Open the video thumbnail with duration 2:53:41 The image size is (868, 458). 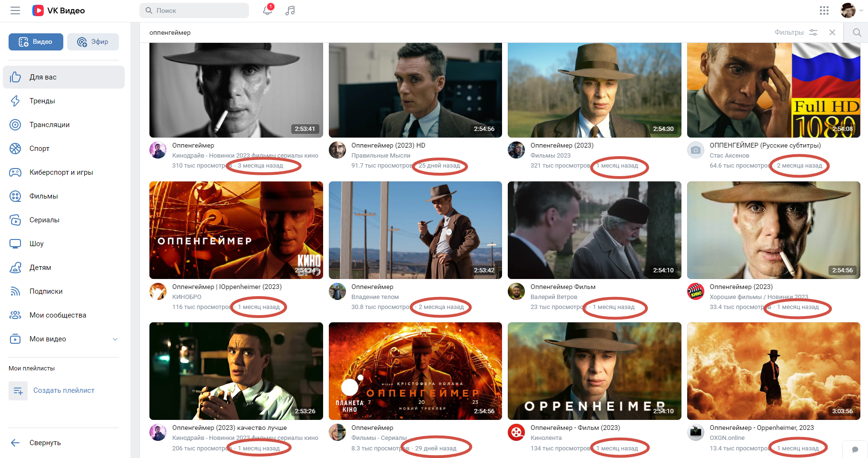[236, 90]
